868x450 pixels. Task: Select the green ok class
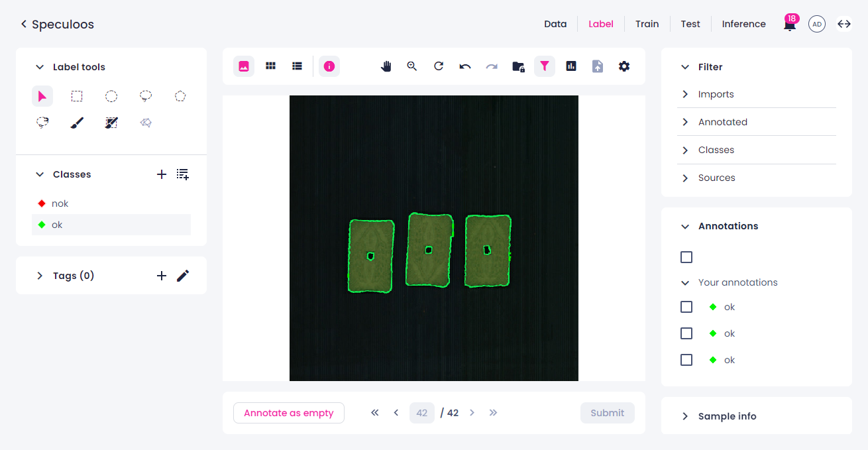coord(111,225)
